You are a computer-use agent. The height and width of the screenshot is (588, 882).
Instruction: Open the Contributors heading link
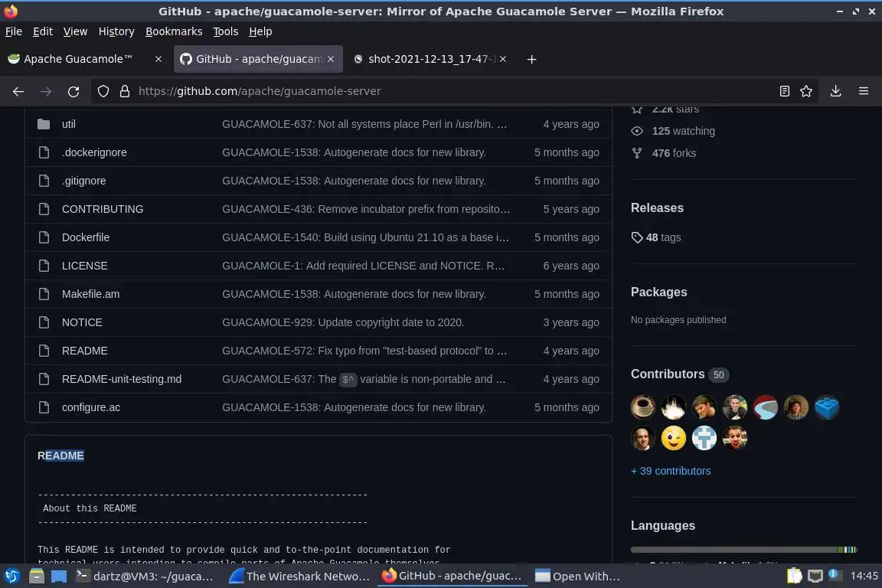[x=668, y=374]
